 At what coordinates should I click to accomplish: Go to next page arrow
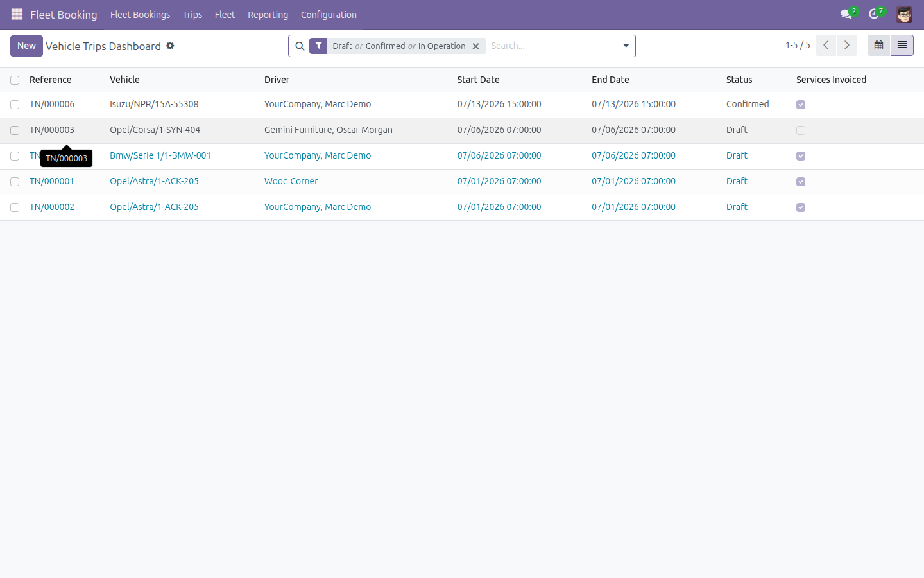(x=847, y=46)
